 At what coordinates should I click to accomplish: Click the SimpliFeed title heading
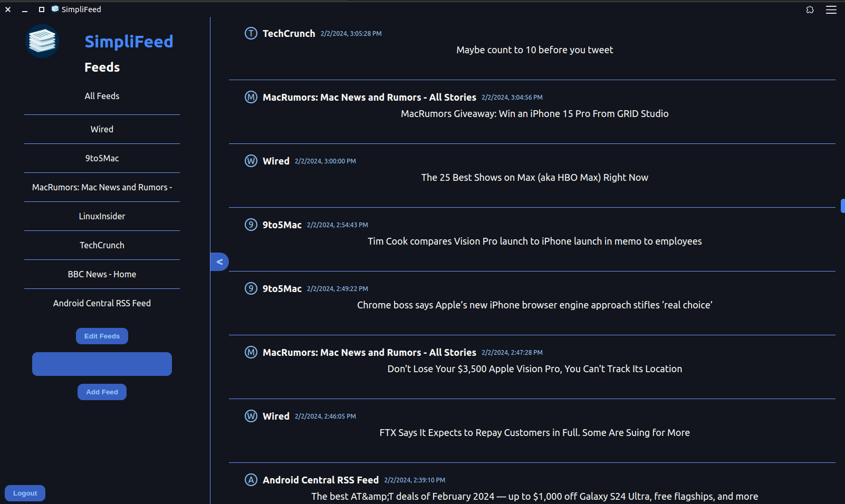point(129,41)
